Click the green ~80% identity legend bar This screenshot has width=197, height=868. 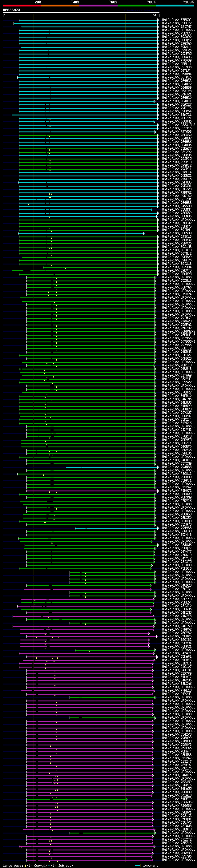click(x=137, y=6)
